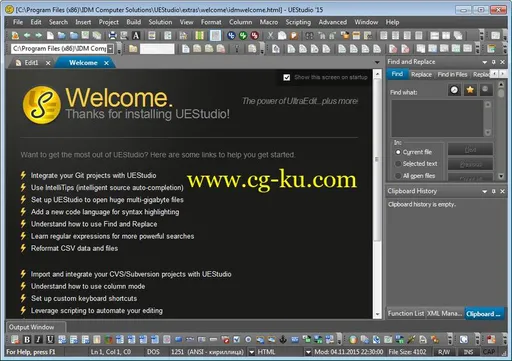Click the anchor icon in the bottom HTML toolbar
The height and width of the screenshot is (361, 512).
[x=283, y=340]
